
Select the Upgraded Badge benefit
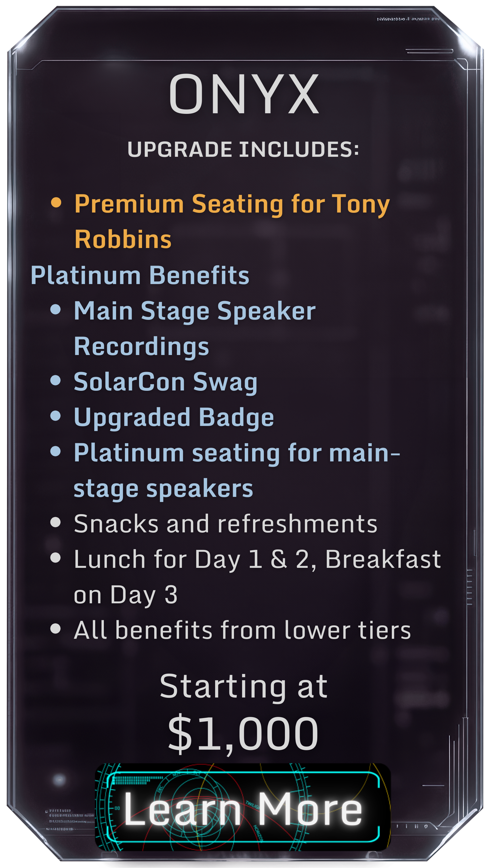click(x=174, y=418)
